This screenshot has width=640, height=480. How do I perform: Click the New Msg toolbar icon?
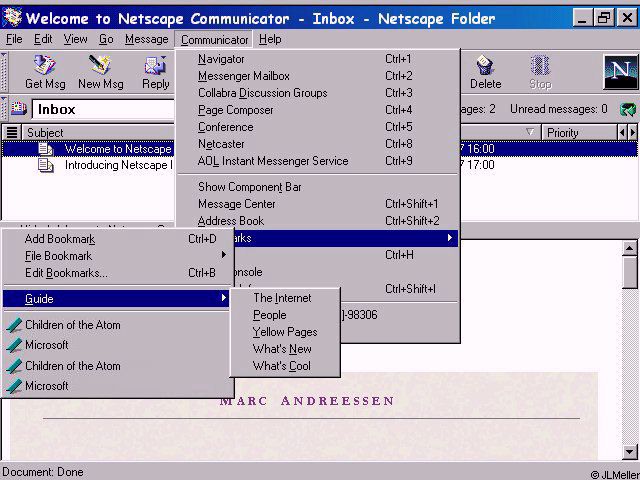[x=100, y=64]
